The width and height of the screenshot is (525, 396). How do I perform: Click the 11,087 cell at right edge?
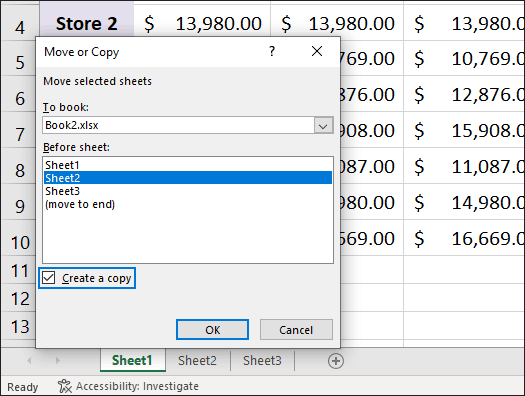(x=464, y=166)
